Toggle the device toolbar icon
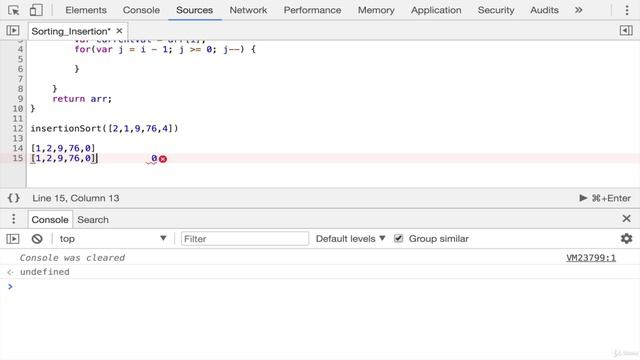Viewport: 640px width, 360px height. (36, 10)
